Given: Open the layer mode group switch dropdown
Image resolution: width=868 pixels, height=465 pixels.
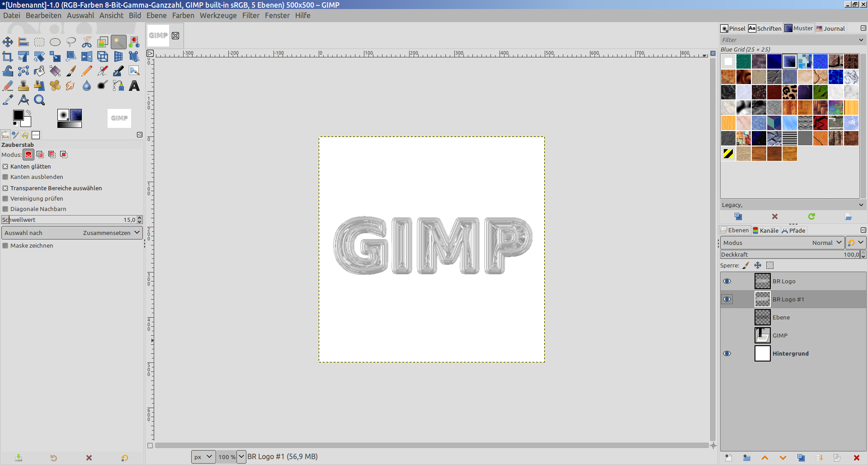Looking at the screenshot, I should (x=856, y=243).
